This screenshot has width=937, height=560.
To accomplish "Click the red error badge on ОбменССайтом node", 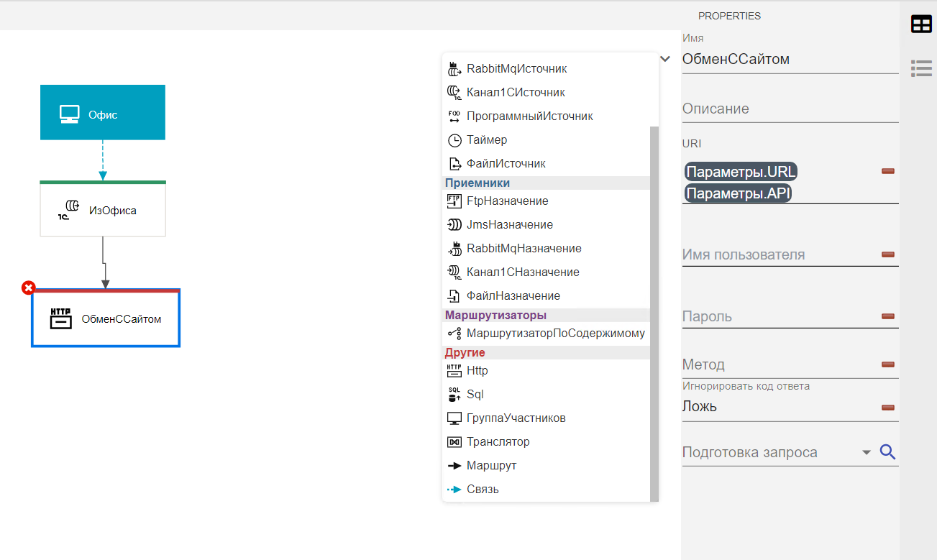I will point(29,288).
